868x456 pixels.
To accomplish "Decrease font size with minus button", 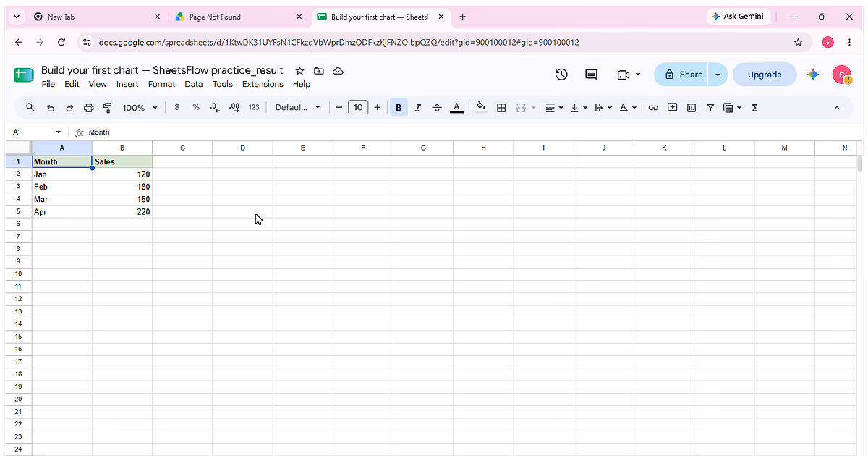I will pos(339,107).
